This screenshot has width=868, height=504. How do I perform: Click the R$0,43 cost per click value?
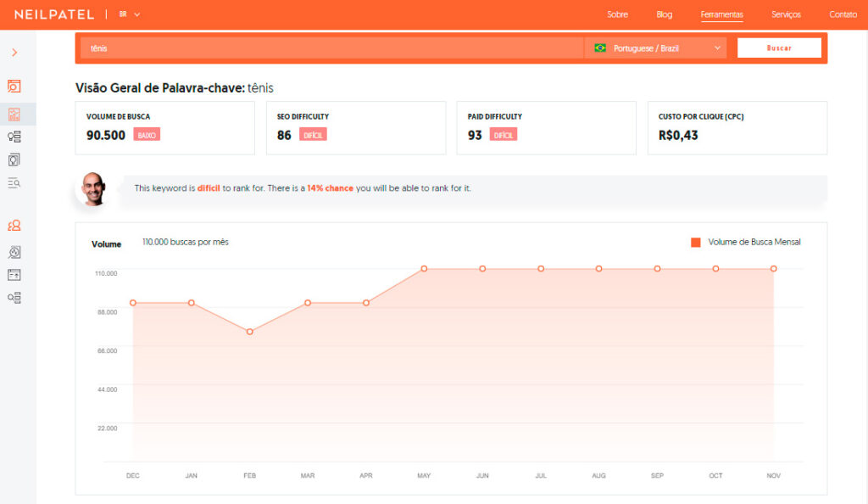pyautogui.click(x=678, y=135)
